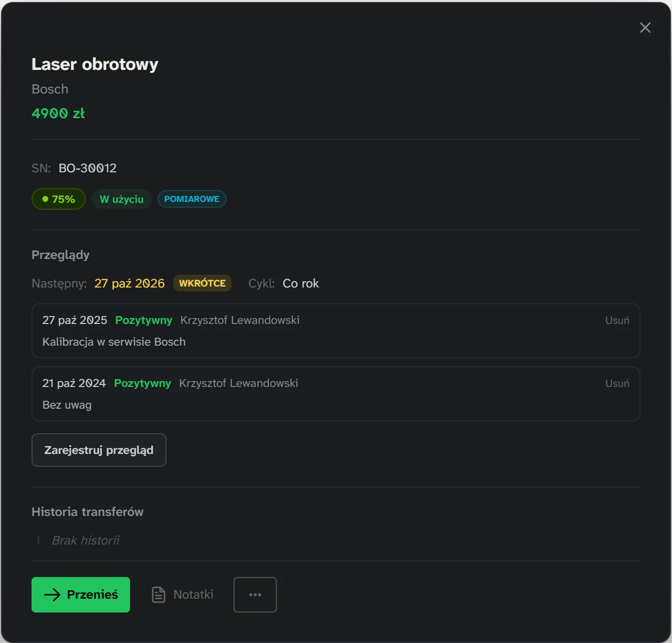The width and height of the screenshot is (672, 643).
Task: Click the Brak historii placeholder text
Action: 86,541
